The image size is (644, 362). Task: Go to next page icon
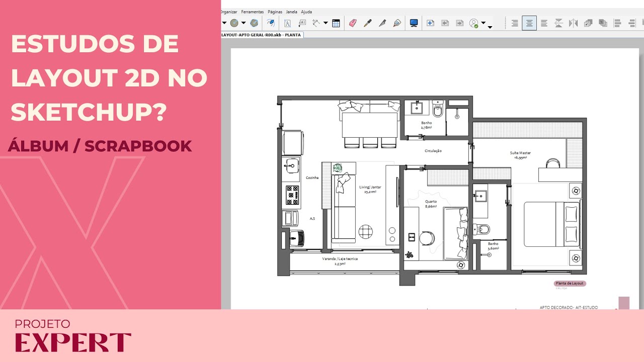click(x=460, y=23)
